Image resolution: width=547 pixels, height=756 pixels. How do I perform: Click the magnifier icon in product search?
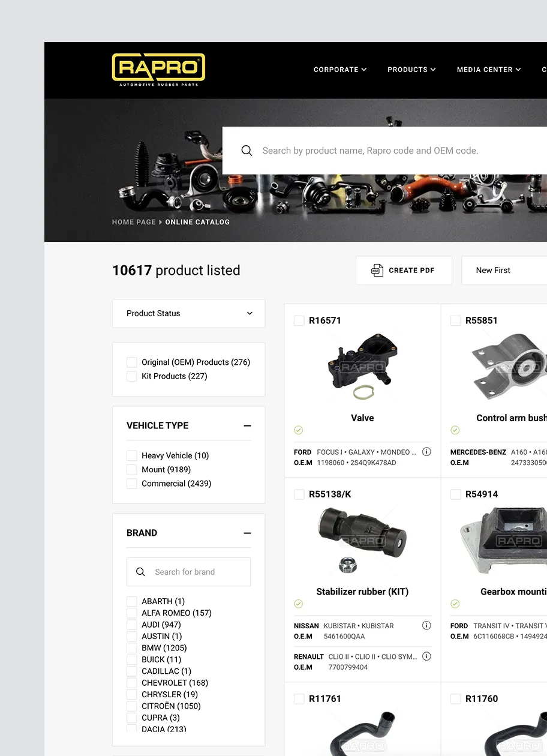247,151
